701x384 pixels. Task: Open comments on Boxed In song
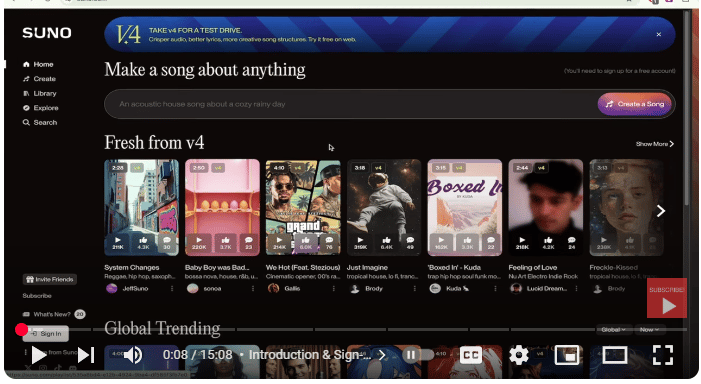(x=490, y=243)
